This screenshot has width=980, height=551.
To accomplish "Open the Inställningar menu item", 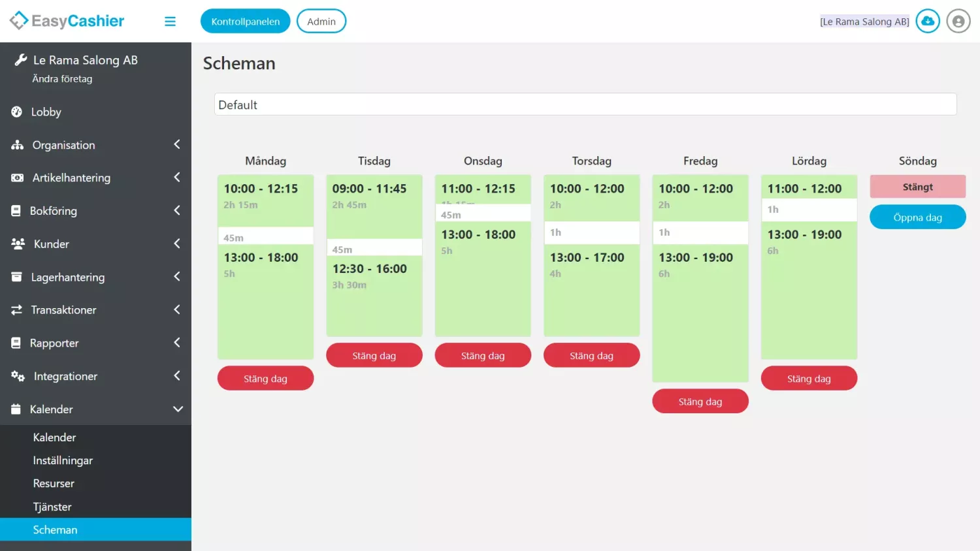I will 63,460.
